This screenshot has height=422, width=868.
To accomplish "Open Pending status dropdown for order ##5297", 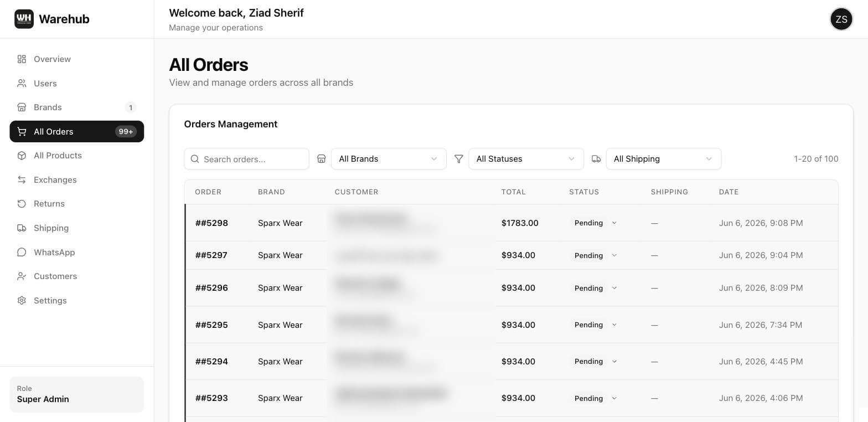I will pos(596,255).
